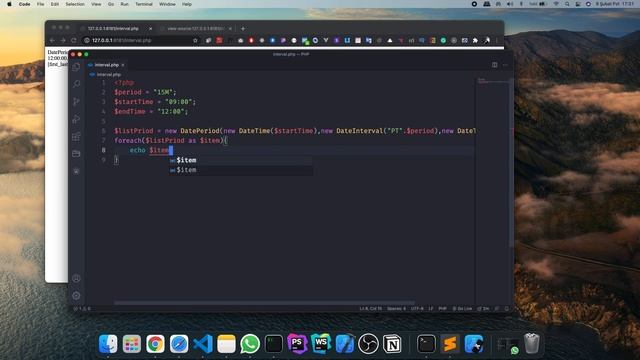Image resolution: width=640 pixels, height=360 pixels.
Task: Select the PHP language mode in the status bar
Action: pos(442,309)
